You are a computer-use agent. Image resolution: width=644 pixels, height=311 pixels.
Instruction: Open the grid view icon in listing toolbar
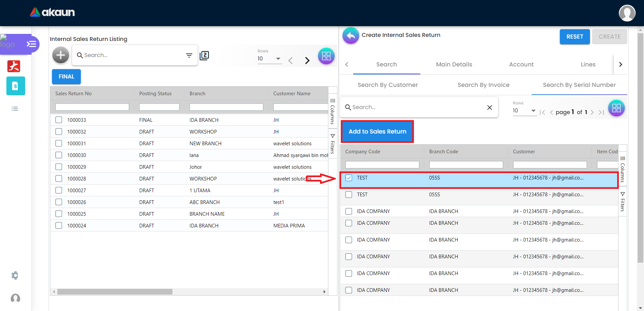click(326, 56)
